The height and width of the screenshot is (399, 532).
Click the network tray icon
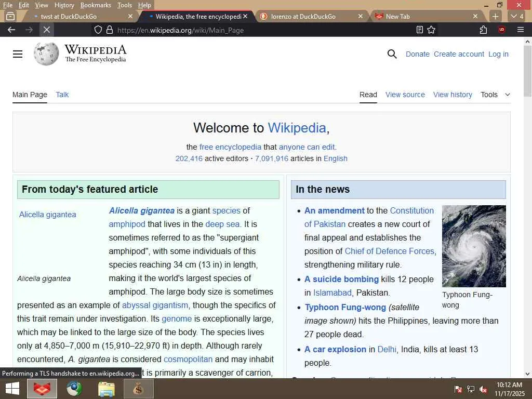click(471, 389)
